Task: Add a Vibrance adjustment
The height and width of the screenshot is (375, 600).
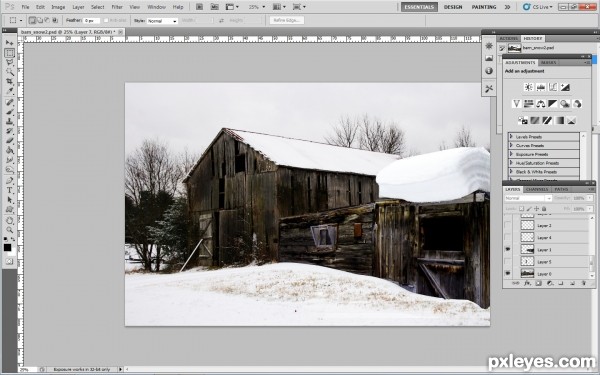Action: 517,103
